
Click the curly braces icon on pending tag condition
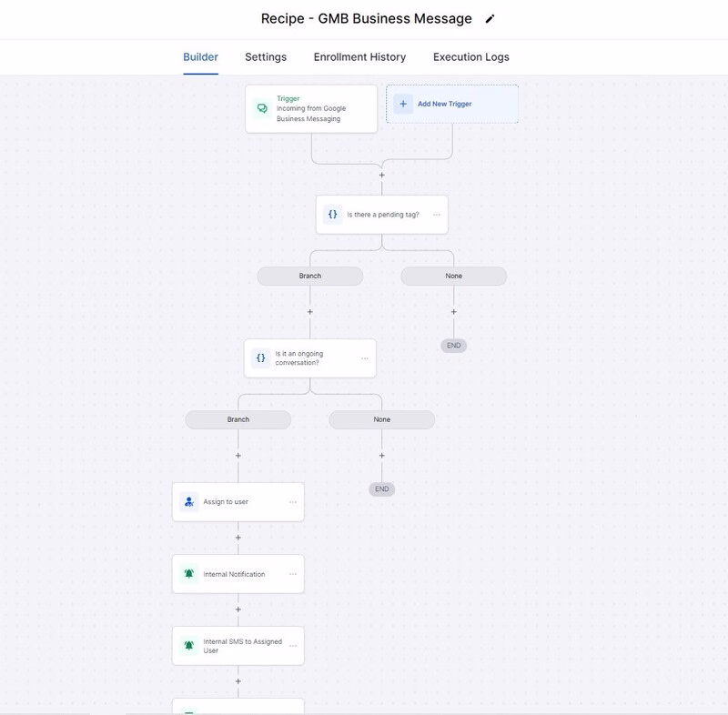click(x=333, y=215)
